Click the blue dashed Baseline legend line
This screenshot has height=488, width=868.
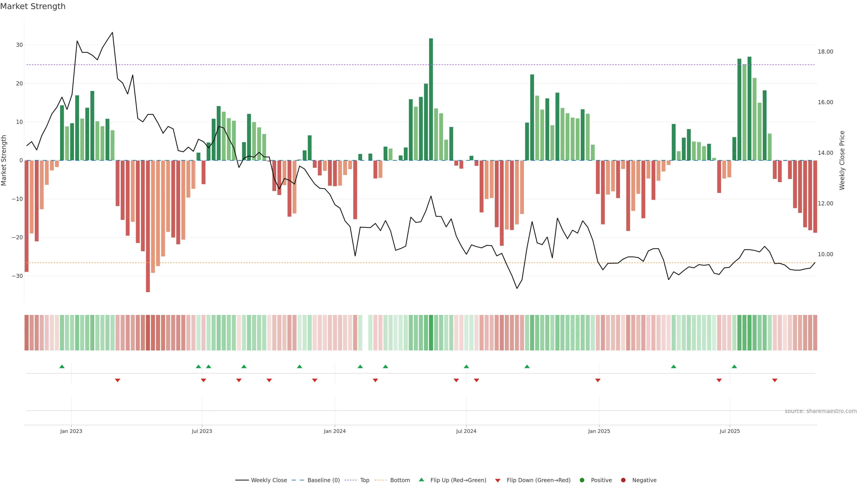[x=298, y=480]
